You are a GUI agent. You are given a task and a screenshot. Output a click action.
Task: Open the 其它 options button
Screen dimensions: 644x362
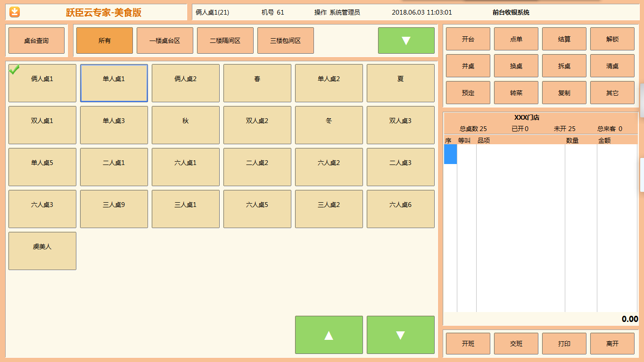click(x=612, y=93)
